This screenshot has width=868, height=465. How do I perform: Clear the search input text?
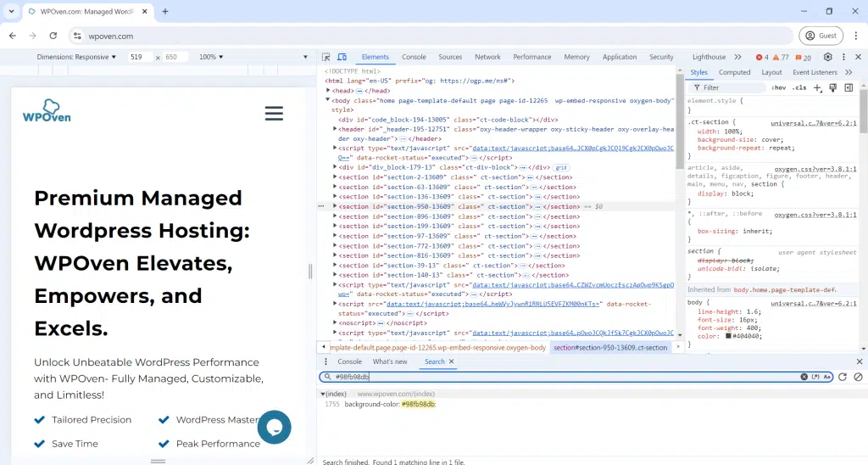click(x=804, y=377)
